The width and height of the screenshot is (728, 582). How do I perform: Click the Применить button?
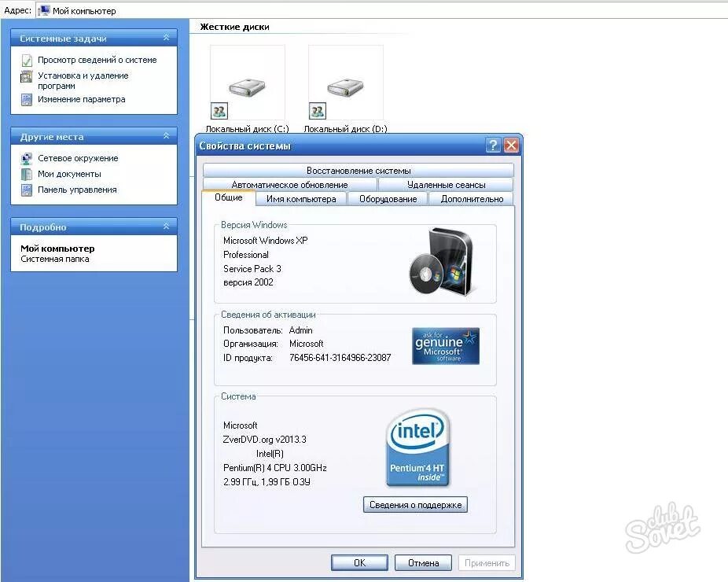487,563
